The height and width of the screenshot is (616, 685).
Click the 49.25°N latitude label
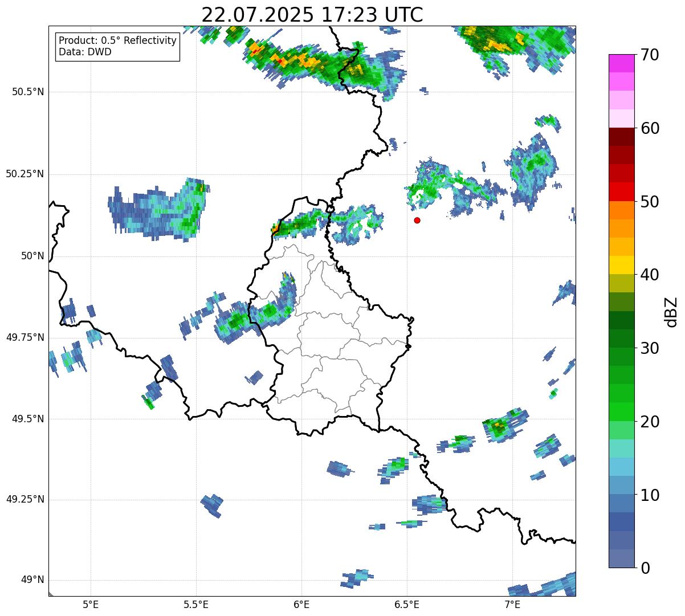(x=25, y=499)
